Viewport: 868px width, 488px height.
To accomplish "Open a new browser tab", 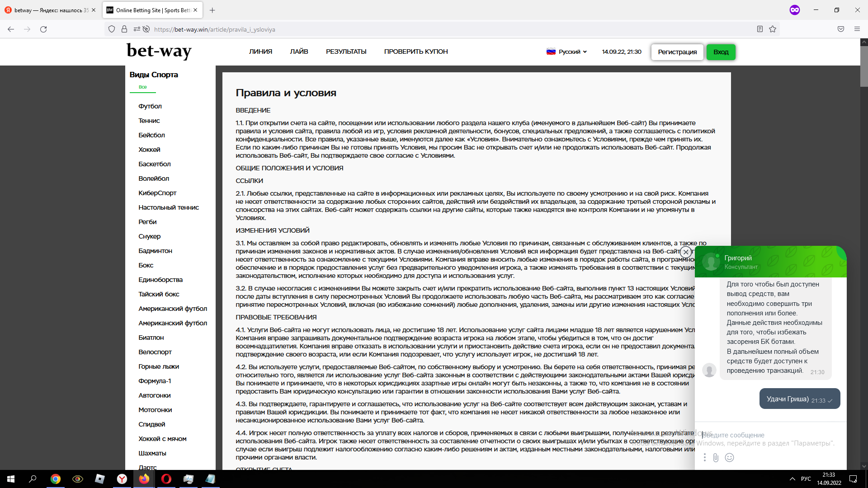I will point(212,10).
